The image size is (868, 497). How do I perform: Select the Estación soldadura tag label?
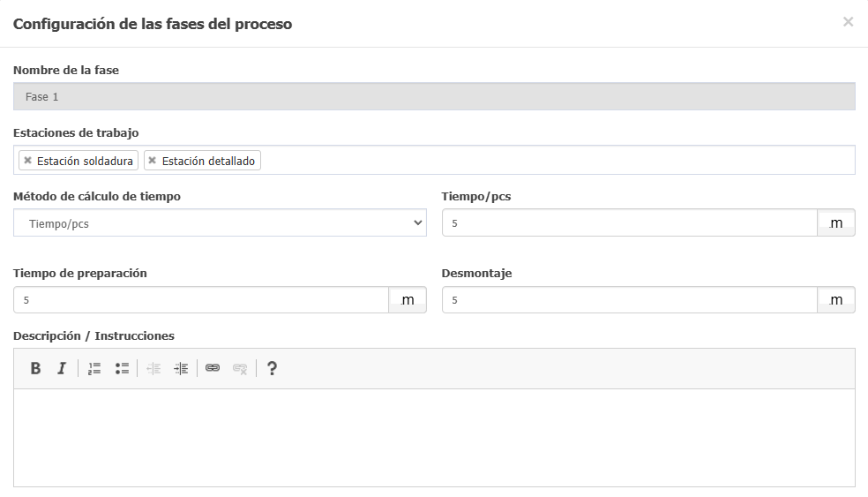85,161
